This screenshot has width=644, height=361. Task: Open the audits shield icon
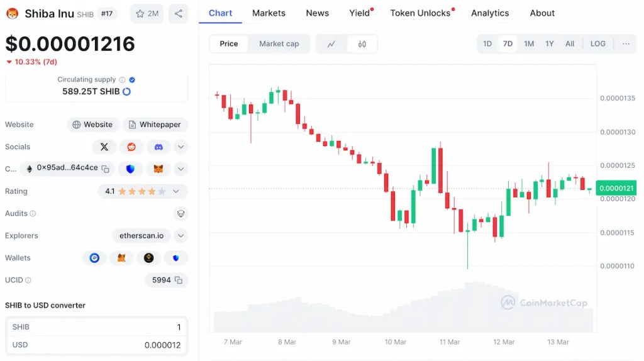(x=181, y=213)
